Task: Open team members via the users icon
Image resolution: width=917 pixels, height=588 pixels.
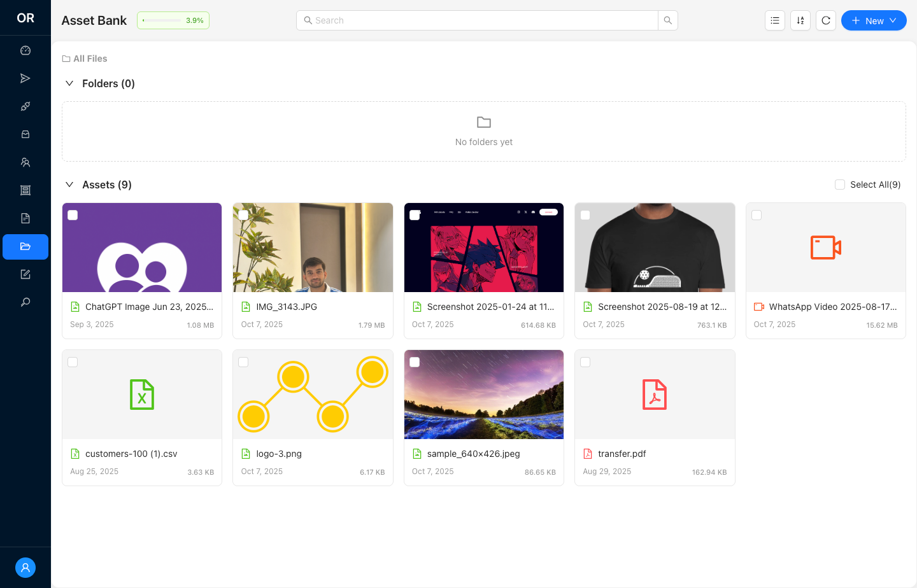Action: pyautogui.click(x=25, y=162)
